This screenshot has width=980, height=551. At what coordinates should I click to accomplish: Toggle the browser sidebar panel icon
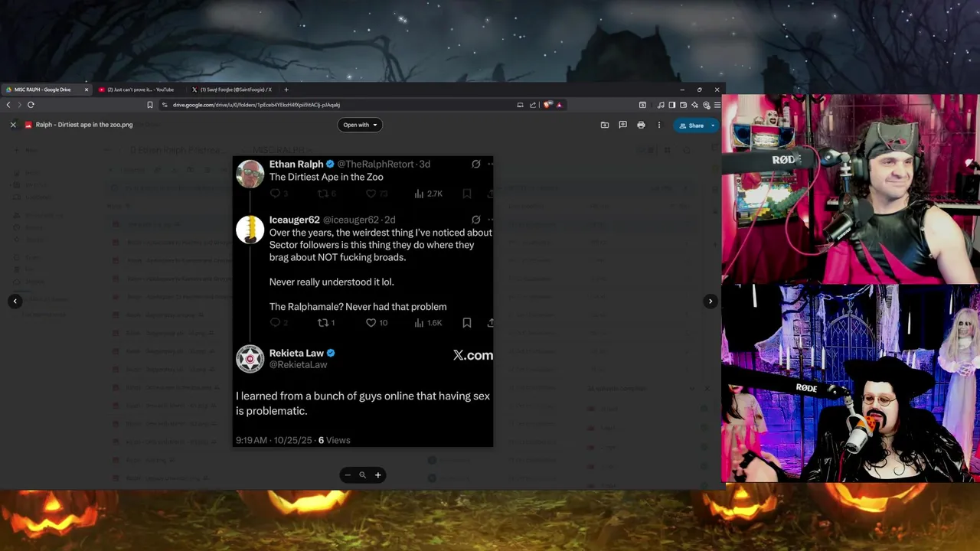click(x=671, y=105)
